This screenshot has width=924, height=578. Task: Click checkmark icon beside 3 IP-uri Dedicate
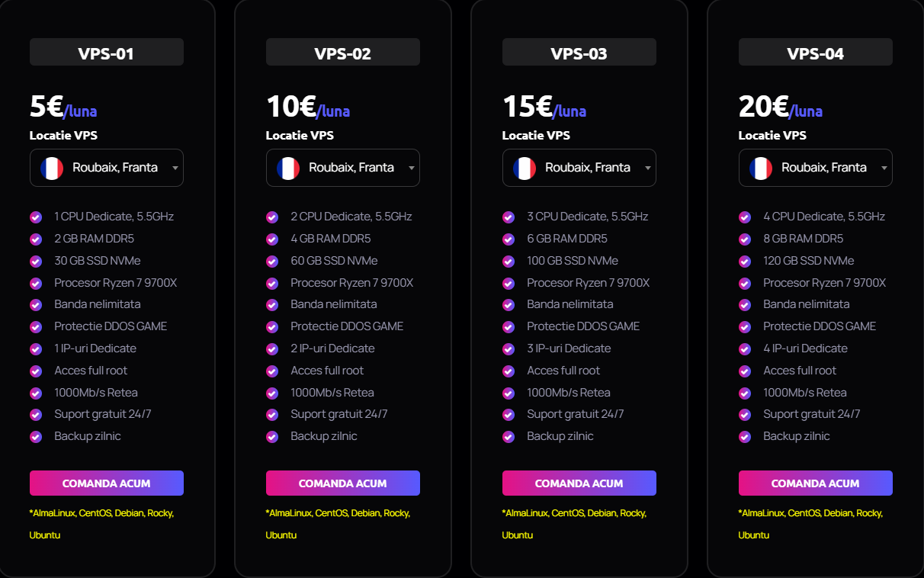coord(509,348)
